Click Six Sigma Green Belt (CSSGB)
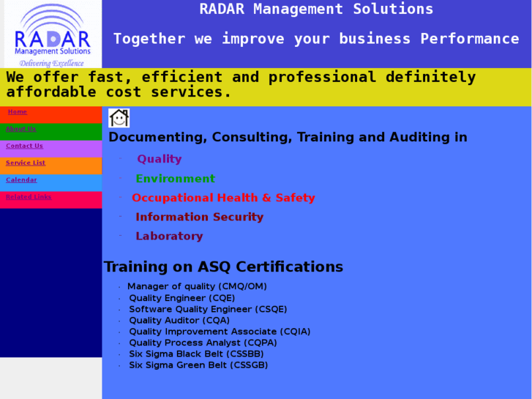The height and width of the screenshot is (399, 532). pyautogui.click(x=198, y=365)
